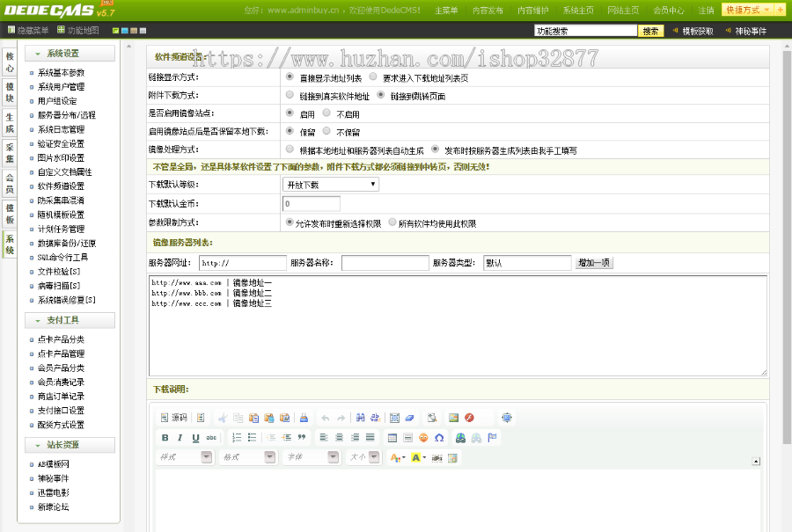Click the Remove Format eraser icon
The width and height of the screenshot is (792, 532).
[409, 418]
